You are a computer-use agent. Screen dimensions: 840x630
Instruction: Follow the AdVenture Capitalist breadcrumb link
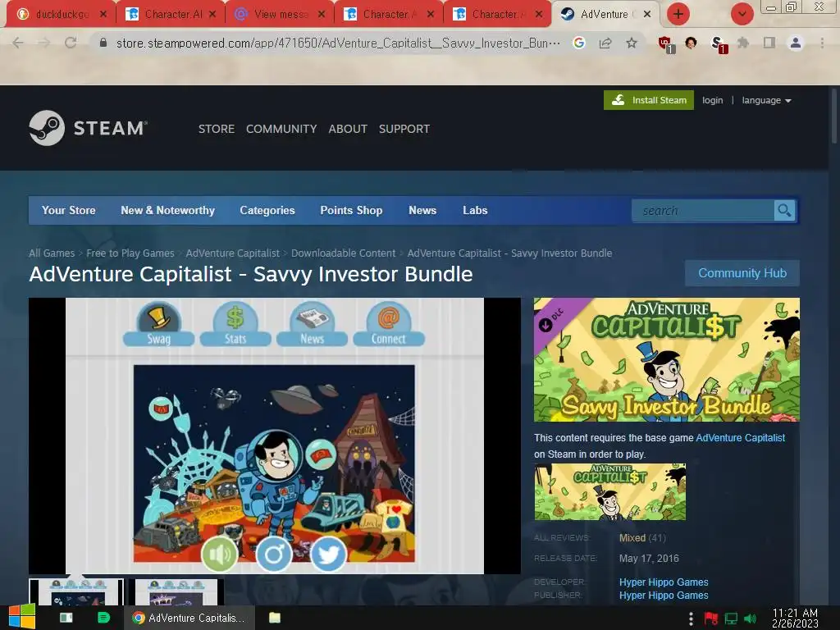click(232, 253)
